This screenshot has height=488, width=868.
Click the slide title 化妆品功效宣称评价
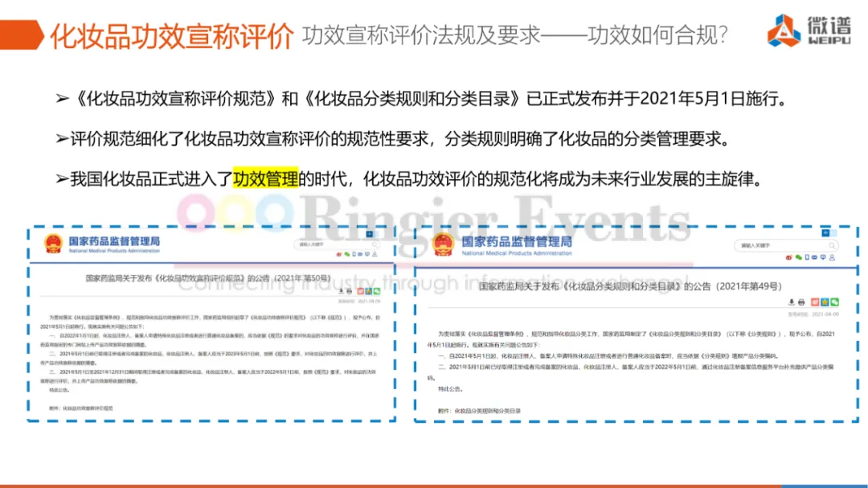pos(172,36)
